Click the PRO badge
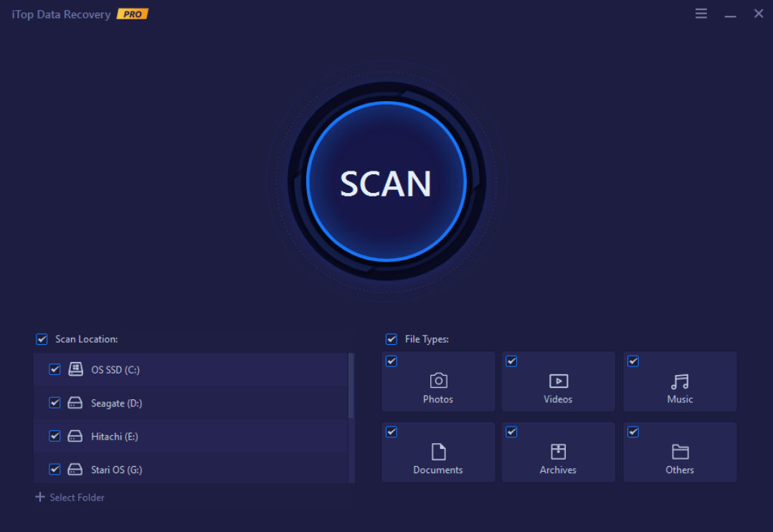The image size is (773, 532). pos(133,14)
